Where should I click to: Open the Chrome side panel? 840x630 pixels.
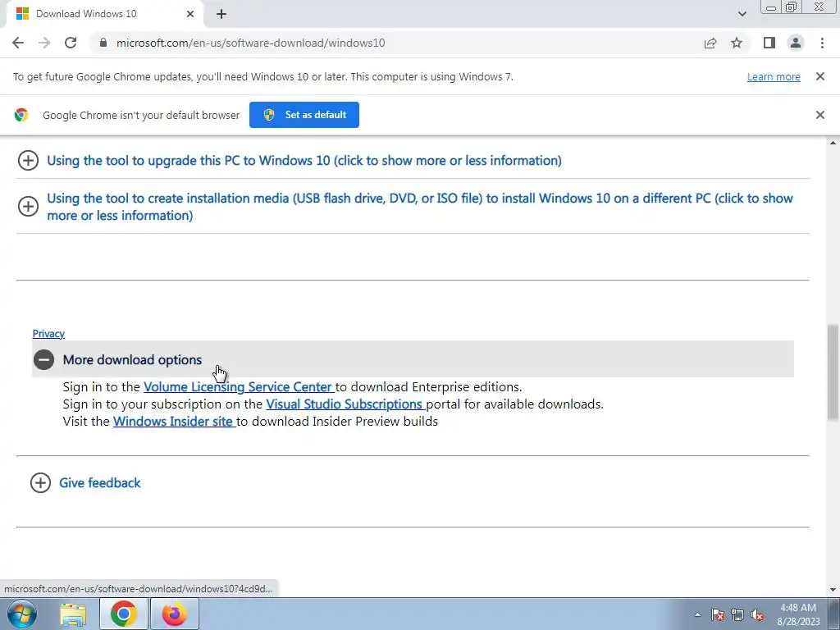pos(769,43)
